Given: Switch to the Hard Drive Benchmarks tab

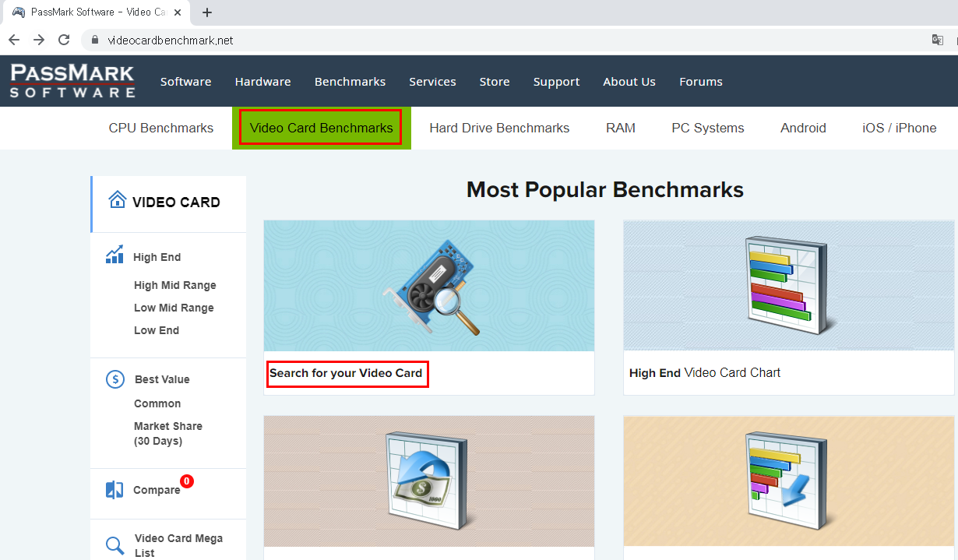Looking at the screenshot, I should [499, 128].
